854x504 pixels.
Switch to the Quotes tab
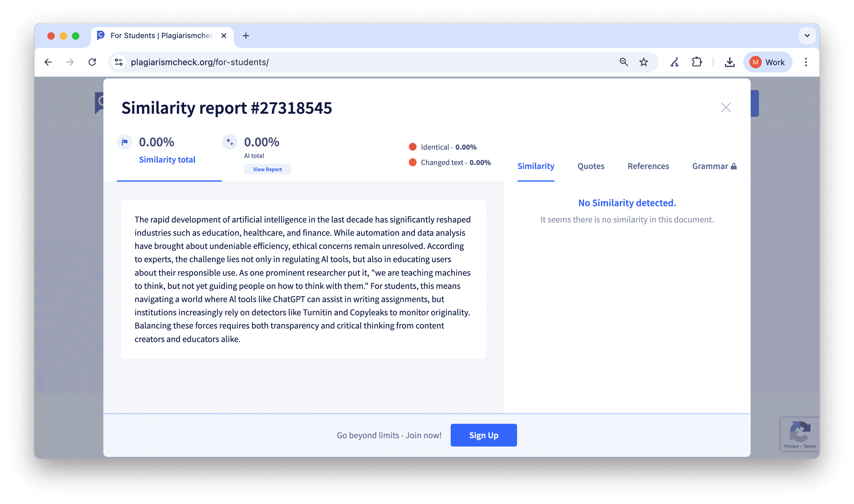[591, 166]
